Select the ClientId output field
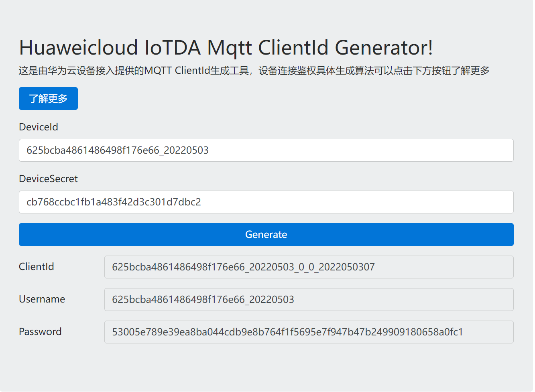The height and width of the screenshot is (392, 535). (x=309, y=267)
